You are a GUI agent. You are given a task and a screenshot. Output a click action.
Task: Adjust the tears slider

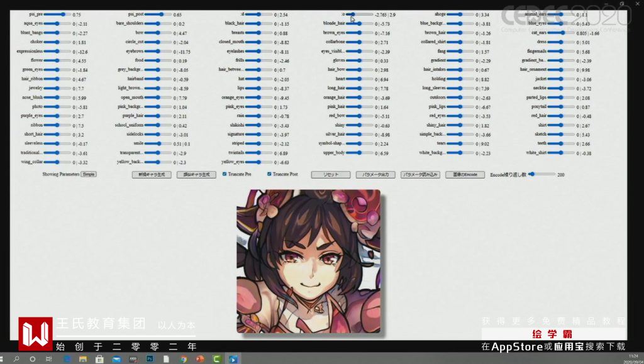click(x=460, y=143)
